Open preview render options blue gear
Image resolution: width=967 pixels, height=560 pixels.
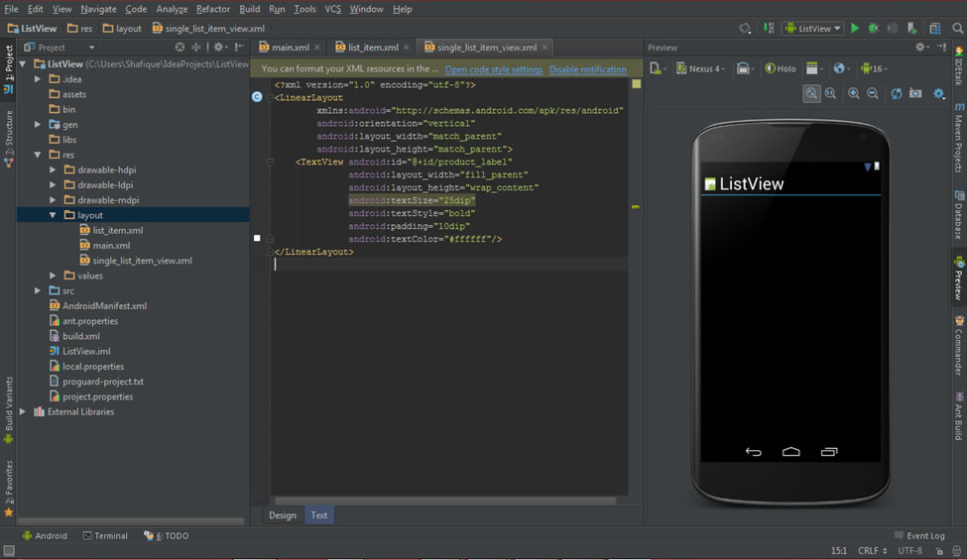[938, 93]
